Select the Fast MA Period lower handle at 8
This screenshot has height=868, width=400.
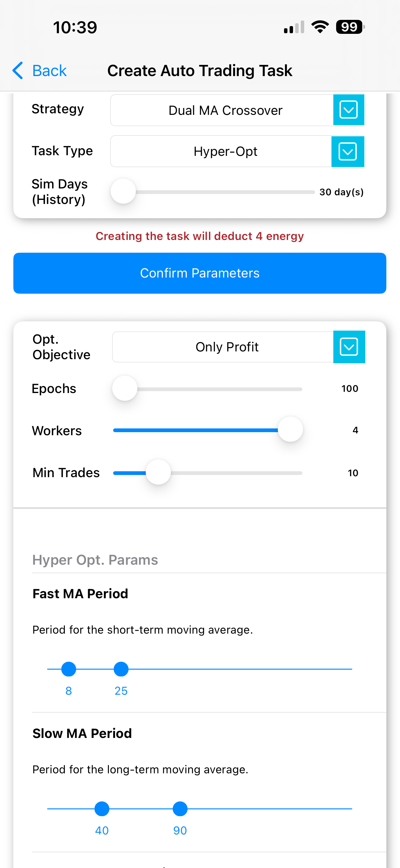pyautogui.click(x=69, y=669)
